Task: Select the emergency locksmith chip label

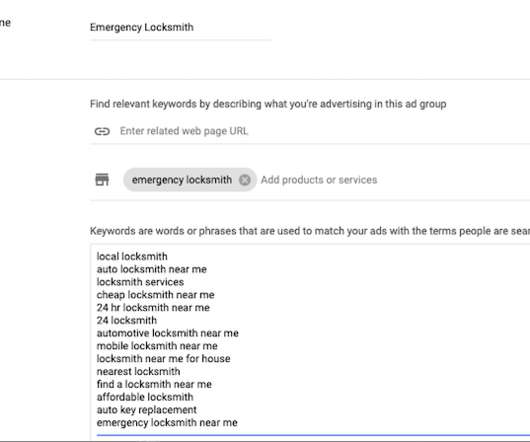Action: point(182,180)
